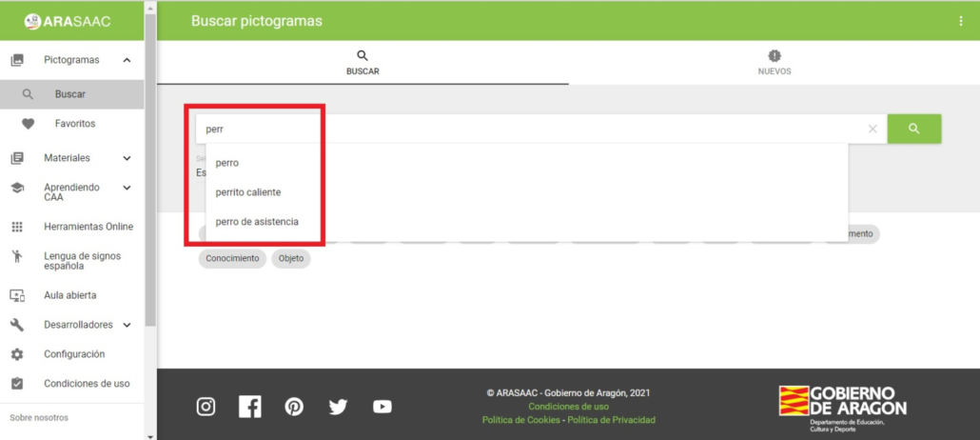The image size is (980, 440).
Task: Switch to the NUEVOS tab
Action: (x=774, y=63)
